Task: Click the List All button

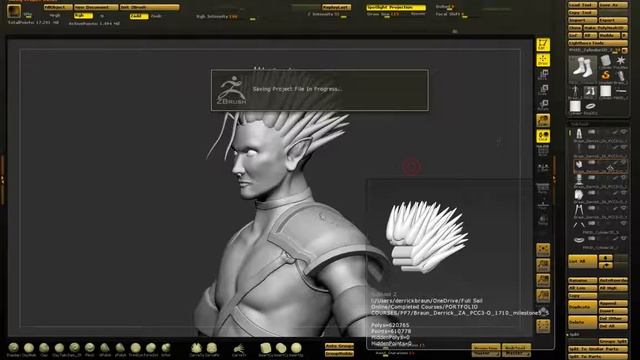Action: [582, 261]
